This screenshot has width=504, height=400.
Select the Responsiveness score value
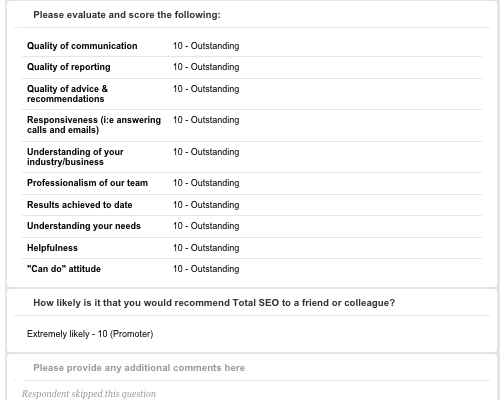[x=206, y=120]
